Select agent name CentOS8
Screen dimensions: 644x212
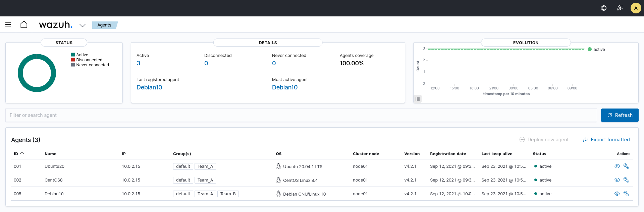[x=54, y=180]
